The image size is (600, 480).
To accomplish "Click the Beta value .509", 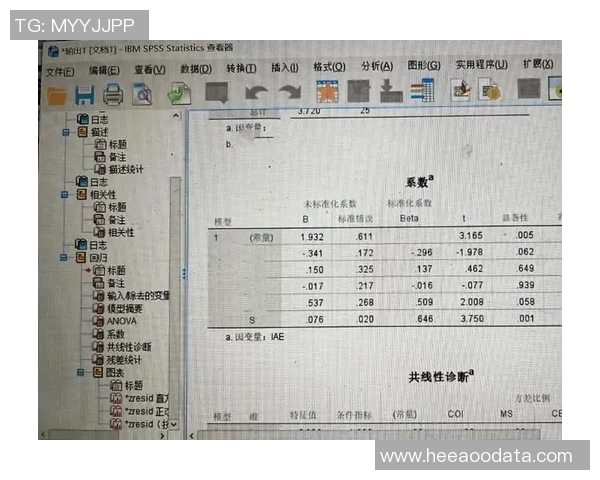I will [425, 302].
